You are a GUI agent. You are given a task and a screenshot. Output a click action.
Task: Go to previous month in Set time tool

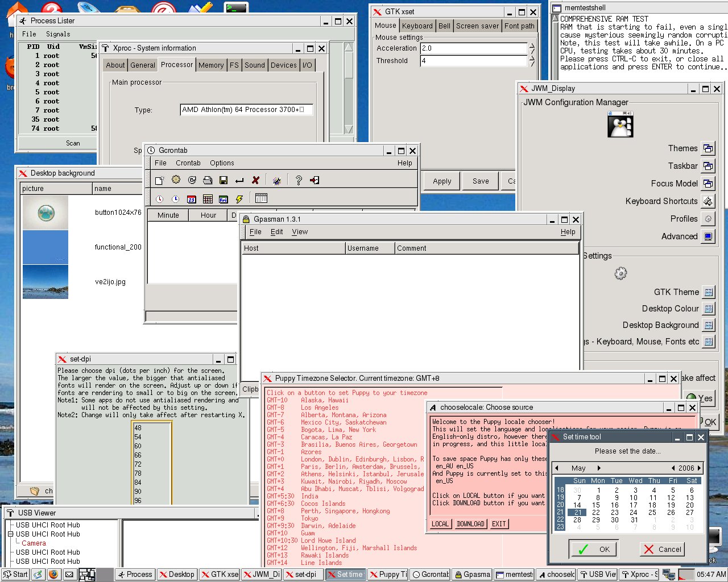click(x=557, y=468)
